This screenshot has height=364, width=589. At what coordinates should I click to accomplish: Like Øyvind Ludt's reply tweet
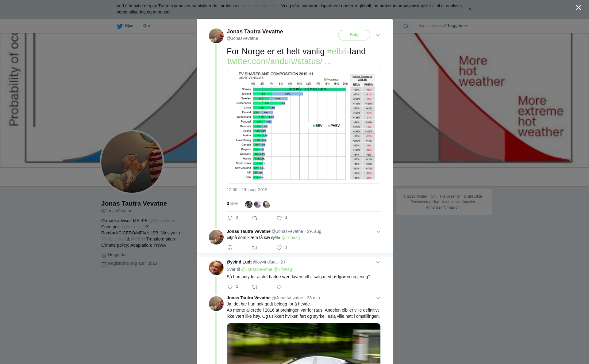coord(279,287)
